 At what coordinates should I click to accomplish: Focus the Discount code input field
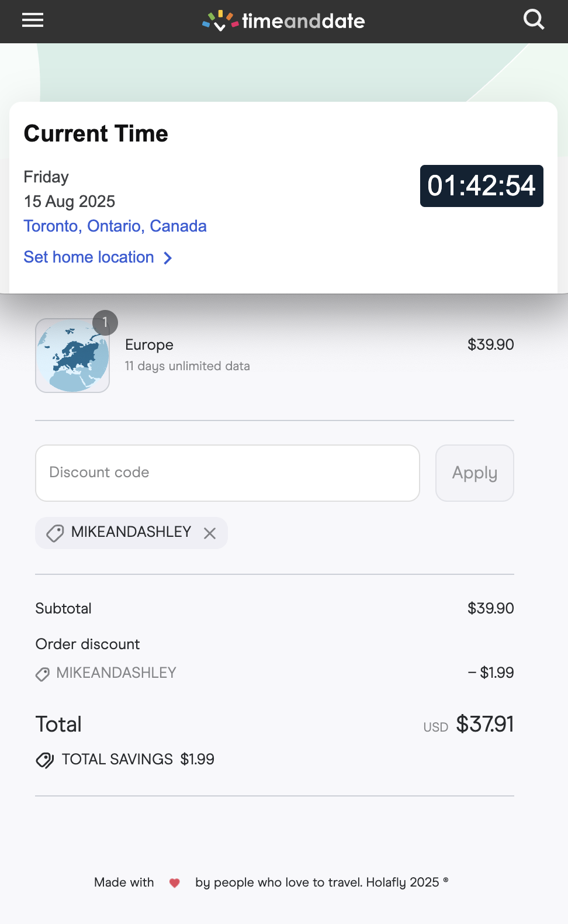(x=227, y=473)
